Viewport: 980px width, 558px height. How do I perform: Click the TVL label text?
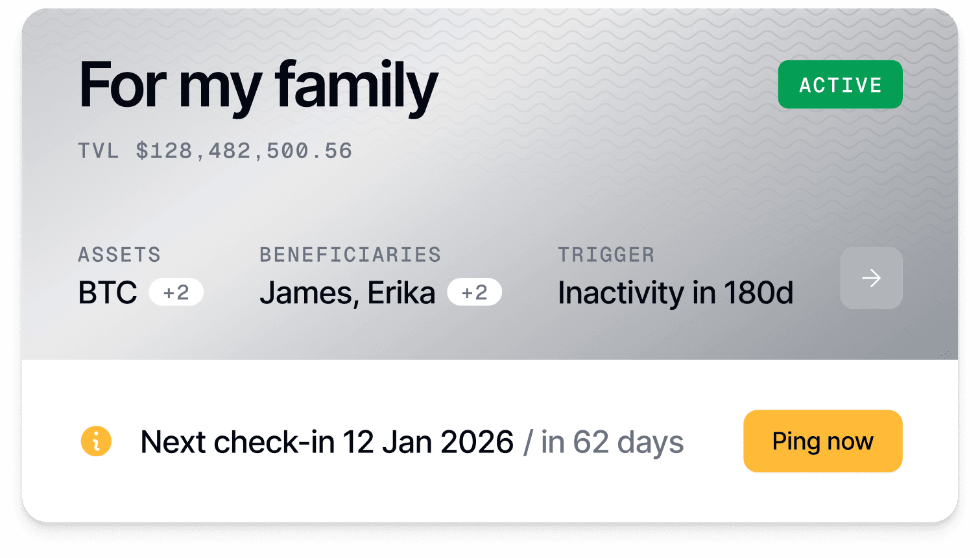(x=99, y=151)
